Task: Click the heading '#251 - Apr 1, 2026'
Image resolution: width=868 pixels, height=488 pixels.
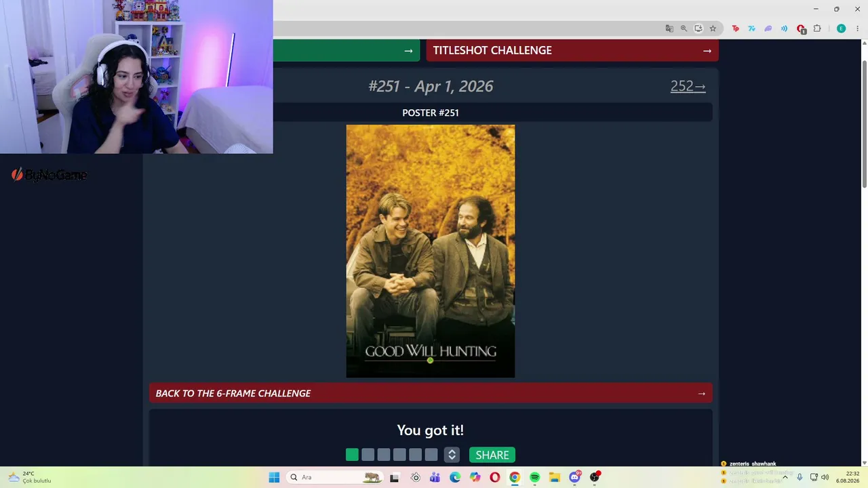Action: click(x=431, y=86)
